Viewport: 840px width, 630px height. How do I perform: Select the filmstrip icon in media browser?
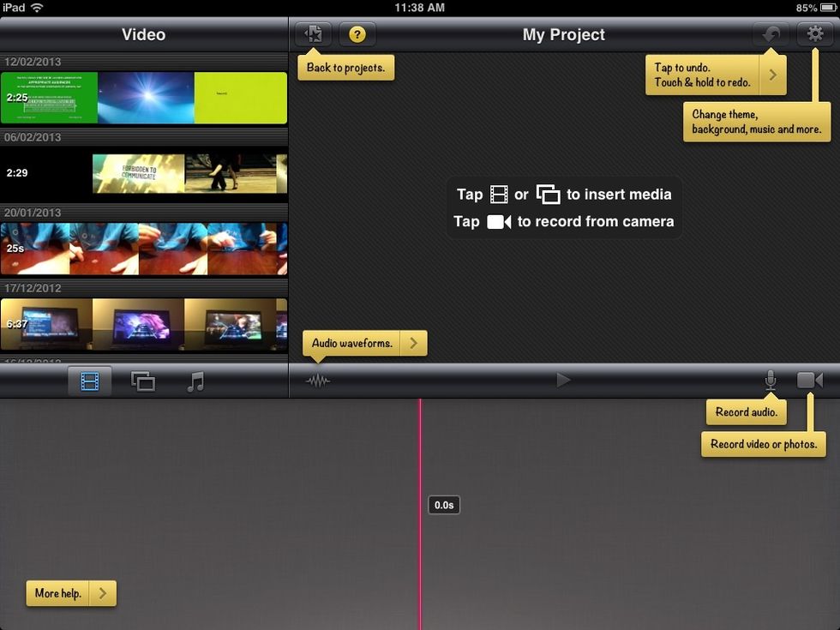[91, 380]
